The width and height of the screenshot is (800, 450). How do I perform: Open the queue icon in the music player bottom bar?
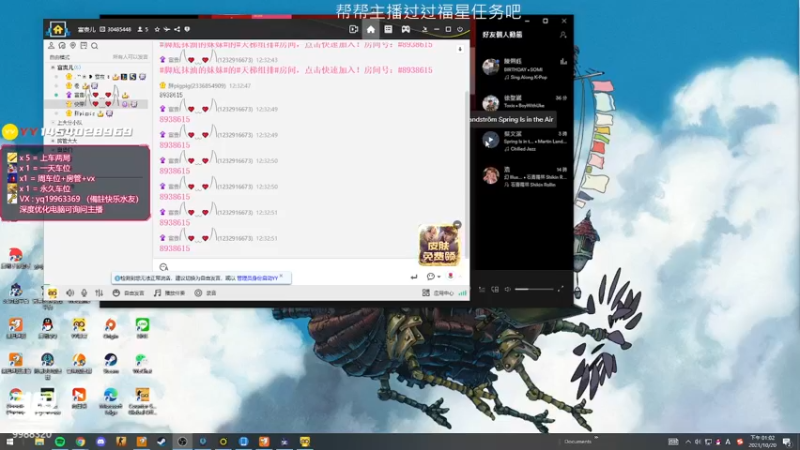[x=482, y=289]
